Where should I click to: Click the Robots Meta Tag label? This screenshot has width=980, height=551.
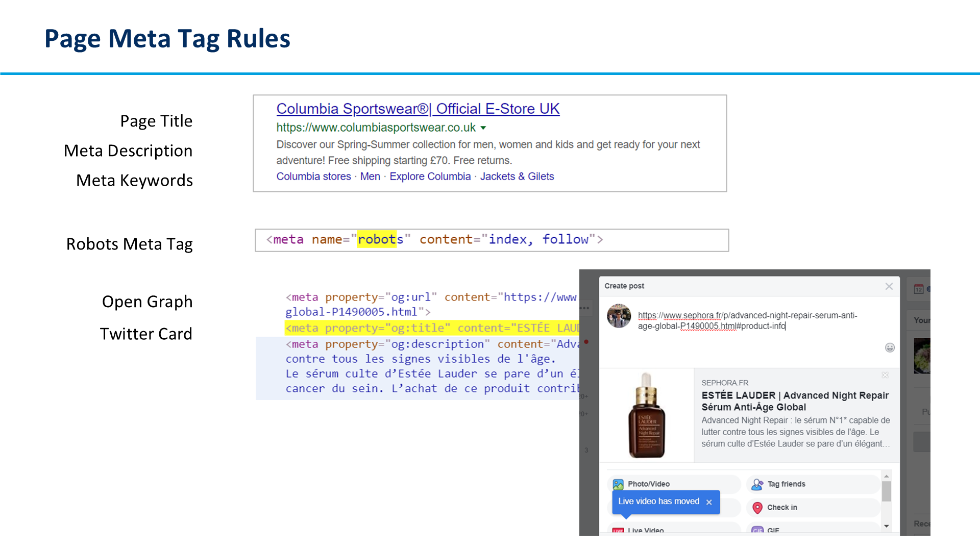click(130, 244)
